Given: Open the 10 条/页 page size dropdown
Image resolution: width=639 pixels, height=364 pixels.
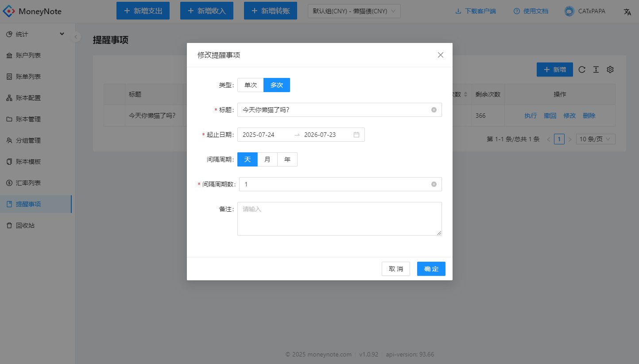Looking at the screenshot, I should click(x=596, y=139).
